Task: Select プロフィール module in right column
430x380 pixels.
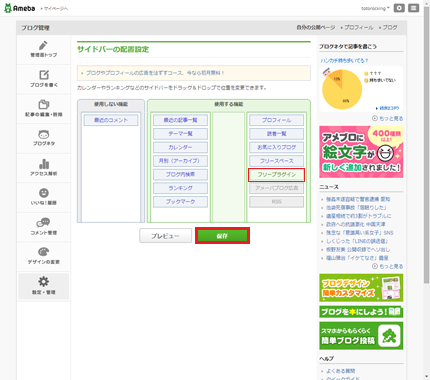Action: (276, 120)
